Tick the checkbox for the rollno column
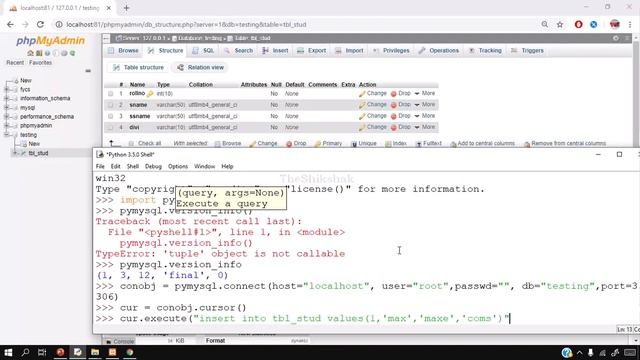 tap(111, 94)
